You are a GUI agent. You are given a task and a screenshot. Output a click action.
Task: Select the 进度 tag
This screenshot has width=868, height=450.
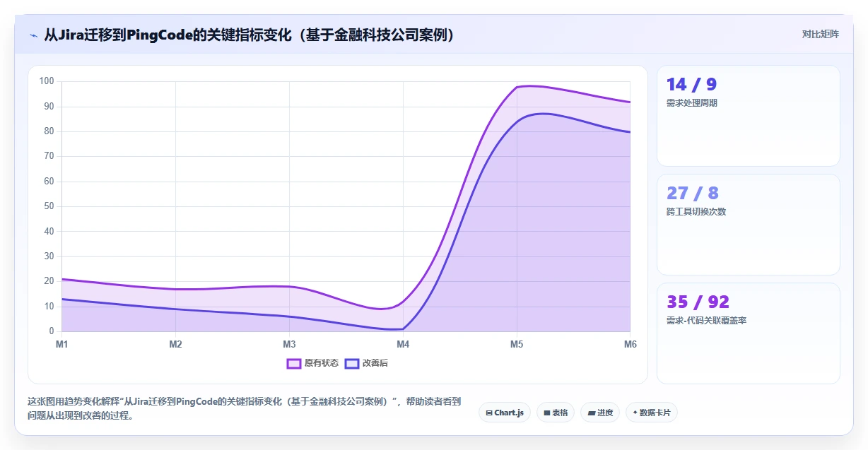coord(600,413)
